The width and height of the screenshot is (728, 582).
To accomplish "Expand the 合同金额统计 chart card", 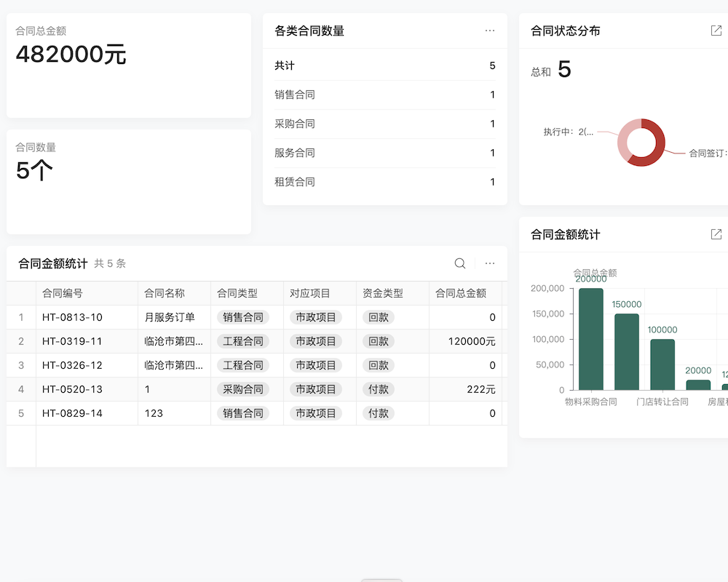I will [716, 234].
